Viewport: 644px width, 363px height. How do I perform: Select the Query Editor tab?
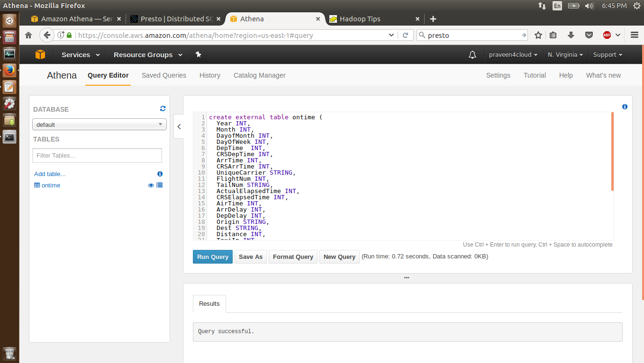click(x=108, y=75)
